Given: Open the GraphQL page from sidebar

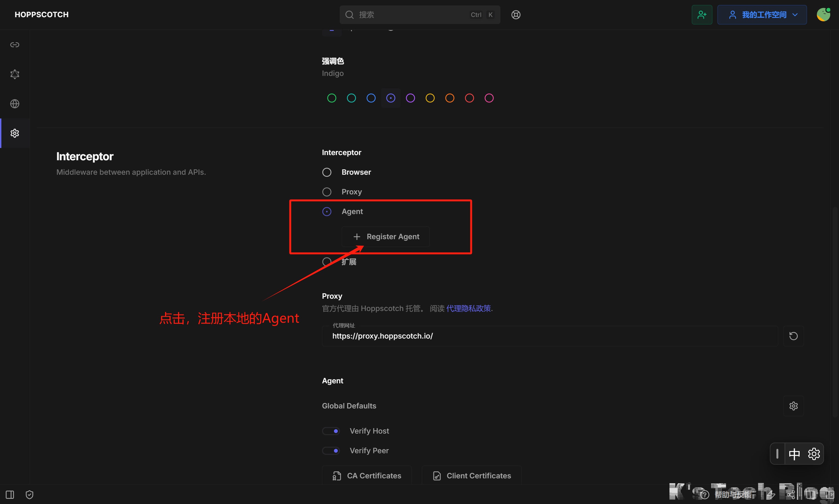Looking at the screenshot, I should 14,74.
